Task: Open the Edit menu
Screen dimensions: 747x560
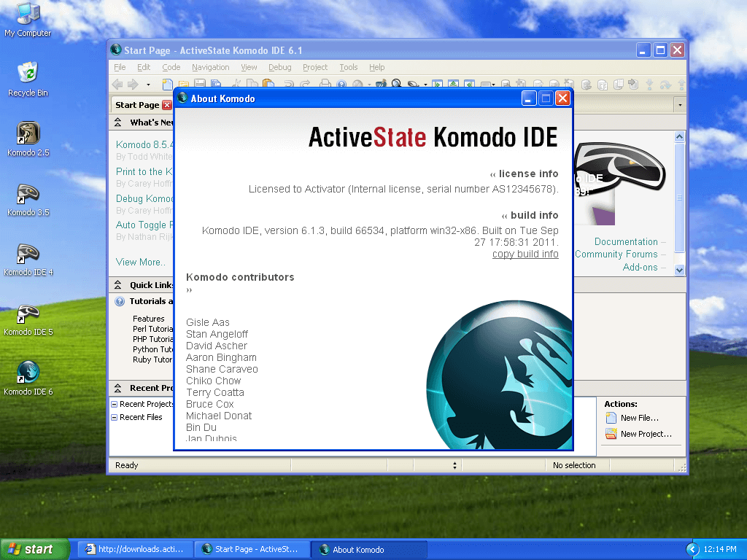Action: [x=144, y=67]
